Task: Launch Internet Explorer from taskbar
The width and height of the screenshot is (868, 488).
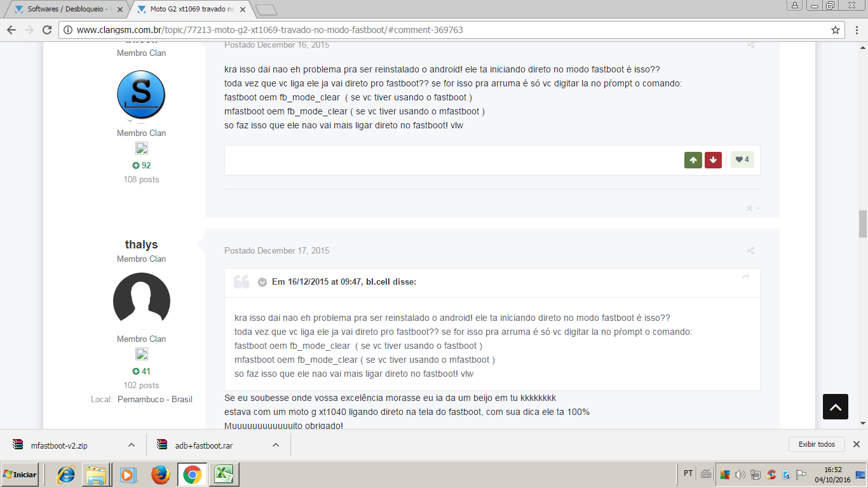Action: pyautogui.click(x=66, y=474)
